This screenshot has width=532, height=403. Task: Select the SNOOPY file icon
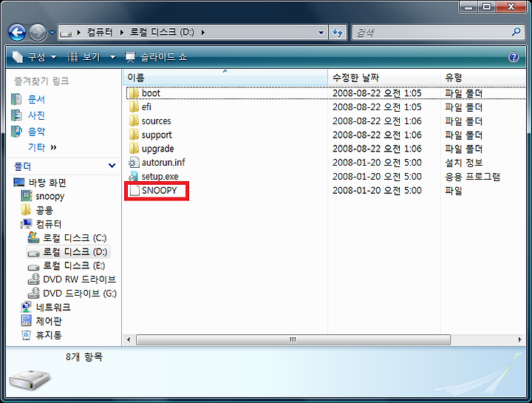134,191
